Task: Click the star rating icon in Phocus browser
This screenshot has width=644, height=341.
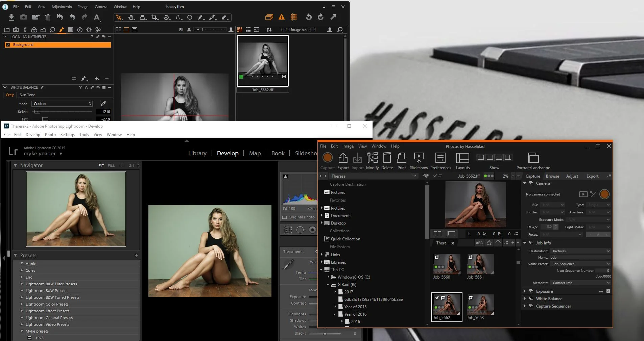Action: click(x=489, y=243)
